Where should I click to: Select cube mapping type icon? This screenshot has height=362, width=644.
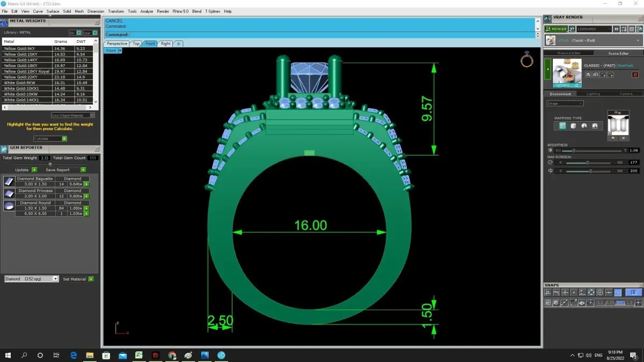573,126
